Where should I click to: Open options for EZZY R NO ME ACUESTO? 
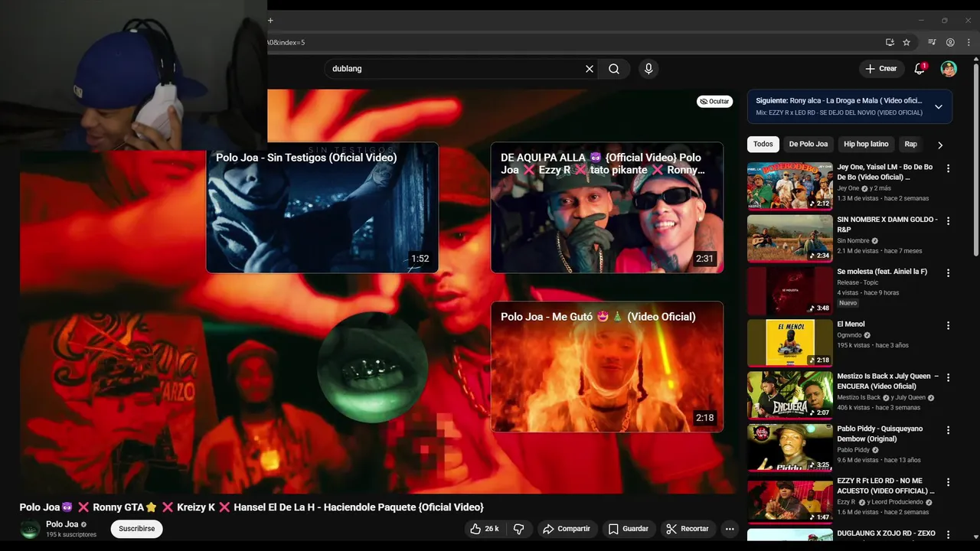click(x=948, y=483)
